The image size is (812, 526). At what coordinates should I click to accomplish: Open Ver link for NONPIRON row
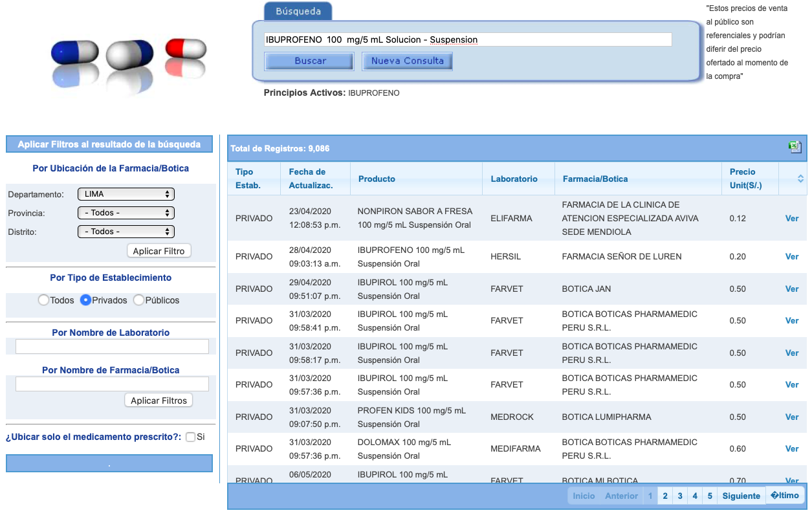792,219
